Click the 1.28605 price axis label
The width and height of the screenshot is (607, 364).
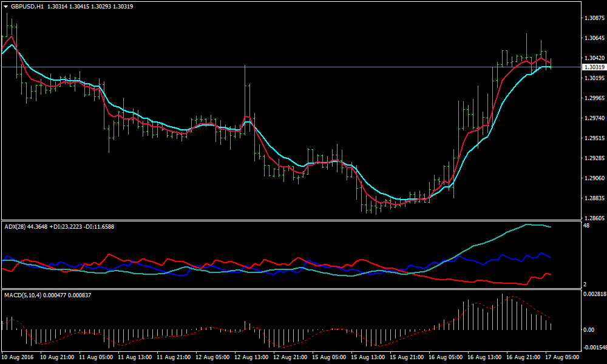tap(592, 218)
